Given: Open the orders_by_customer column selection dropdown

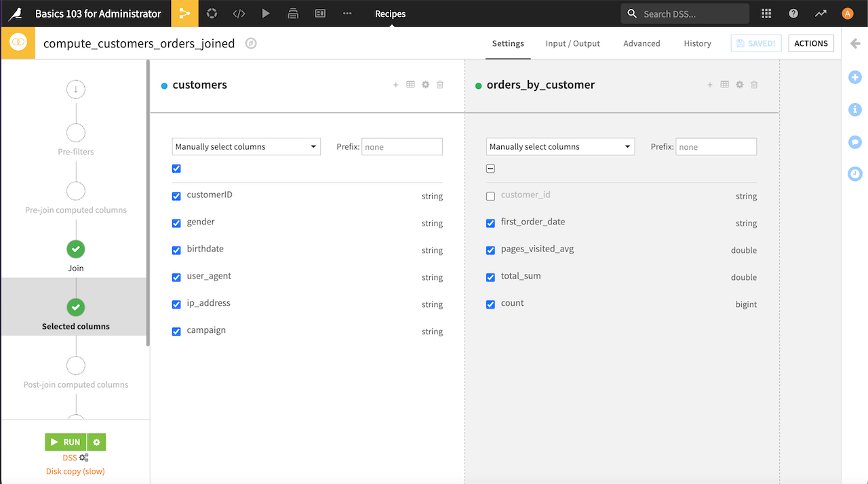Looking at the screenshot, I should [x=560, y=146].
